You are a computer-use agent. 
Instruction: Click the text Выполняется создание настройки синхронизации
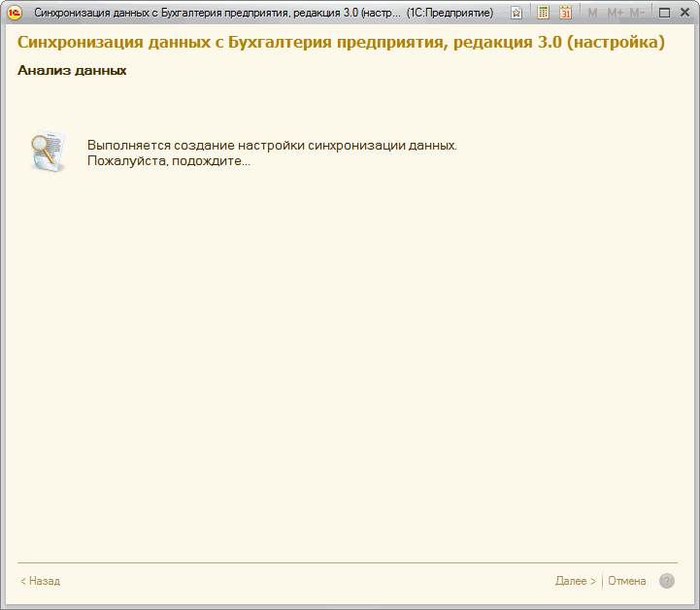(272, 145)
